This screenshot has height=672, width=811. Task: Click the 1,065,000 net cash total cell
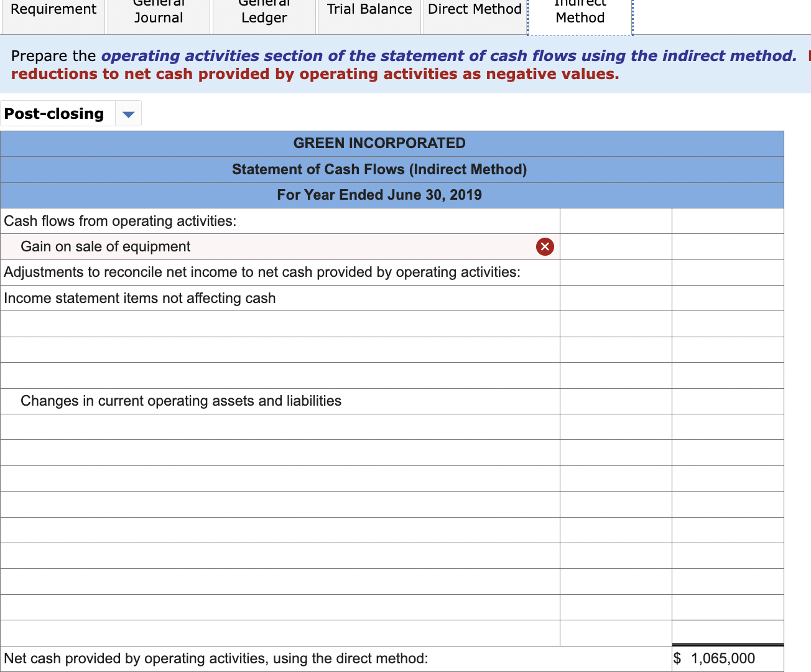point(728,658)
